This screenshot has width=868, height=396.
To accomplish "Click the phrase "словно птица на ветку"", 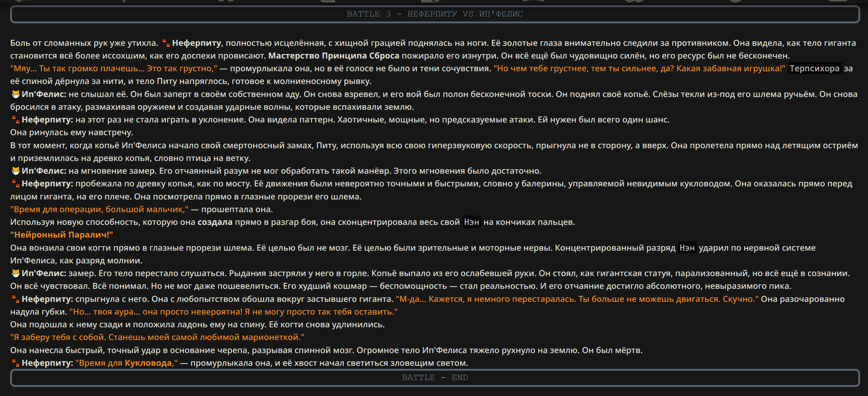I will pos(202,158).
